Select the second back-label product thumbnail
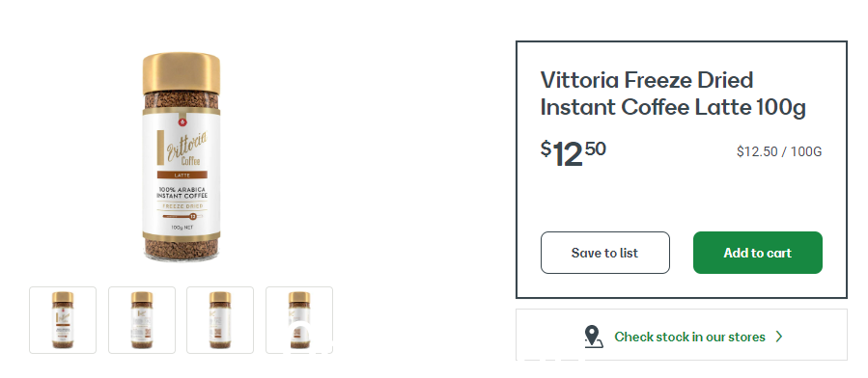Viewport: 868px width, 378px height. coord(142,320)
